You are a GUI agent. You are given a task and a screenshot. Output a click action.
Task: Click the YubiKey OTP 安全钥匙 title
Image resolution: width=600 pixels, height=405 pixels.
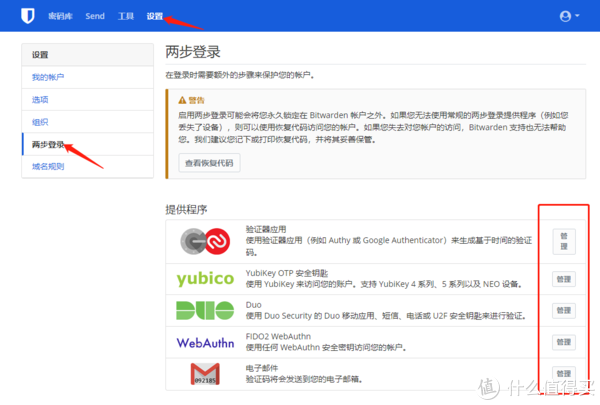tap(287, 273)
